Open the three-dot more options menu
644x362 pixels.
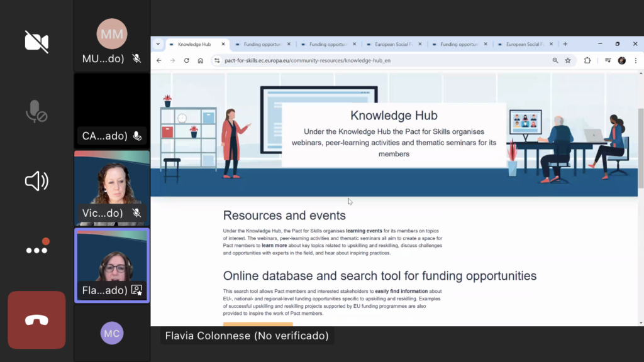(36, 250)
